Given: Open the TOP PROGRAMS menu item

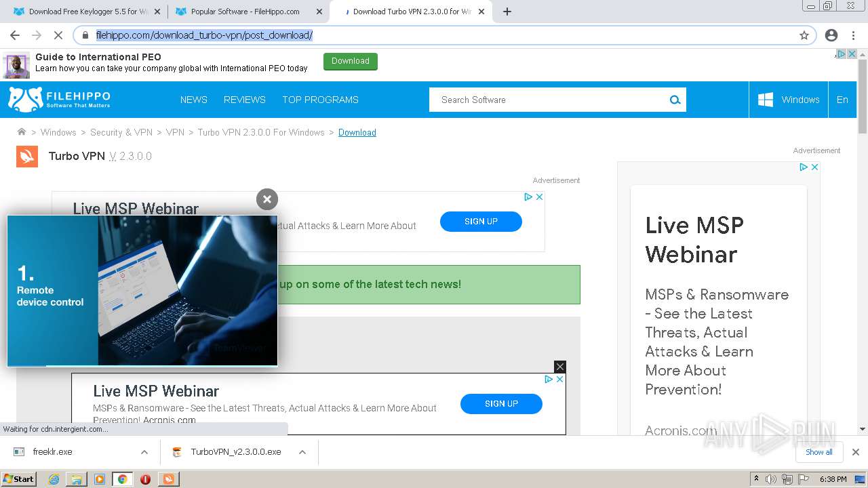Looking at the screenshot, I should coord(320,100).
